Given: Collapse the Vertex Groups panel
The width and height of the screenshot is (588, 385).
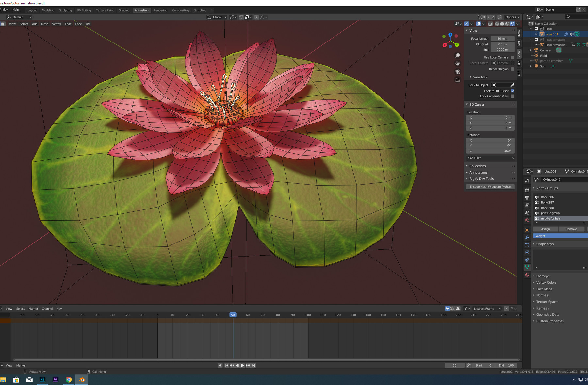Looking at the screenshot, I should [x=534, y=188].
